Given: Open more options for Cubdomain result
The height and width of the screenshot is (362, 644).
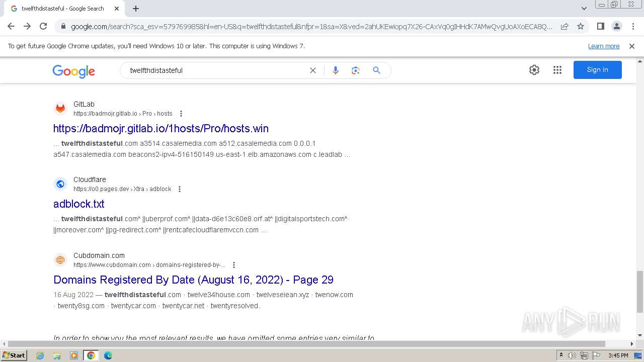Looking at the screenshot, I should [x=234, y=265].
